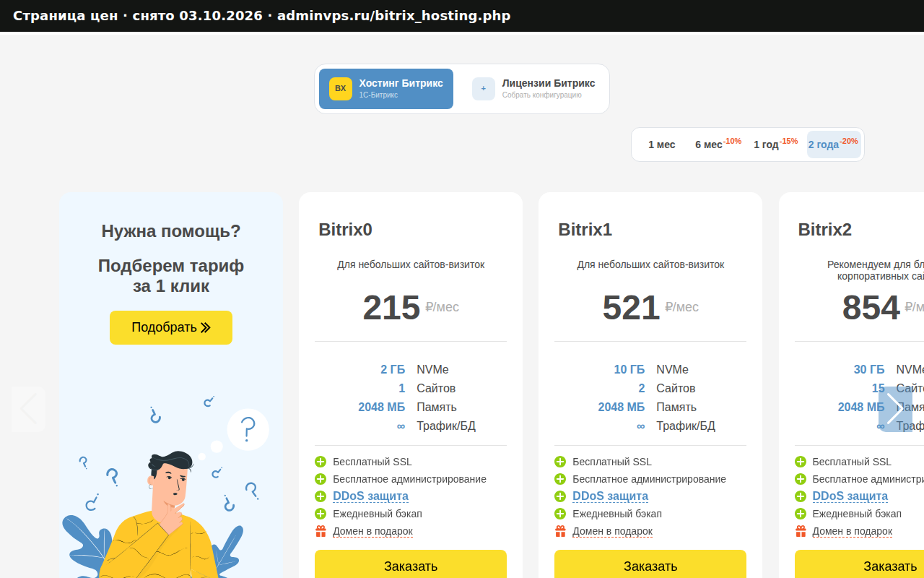Click plus icon by Бесплатное администрирование in Bitrix2
924x578 pixels.
tap(801, 479)
